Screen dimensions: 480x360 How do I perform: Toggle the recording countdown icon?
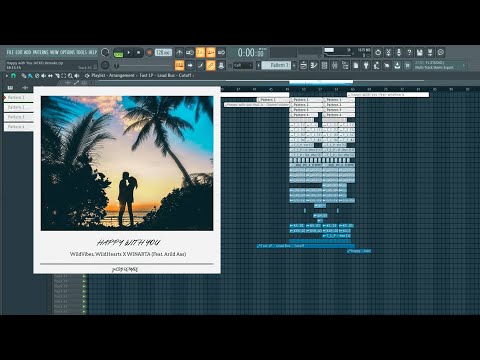(200, 52)
